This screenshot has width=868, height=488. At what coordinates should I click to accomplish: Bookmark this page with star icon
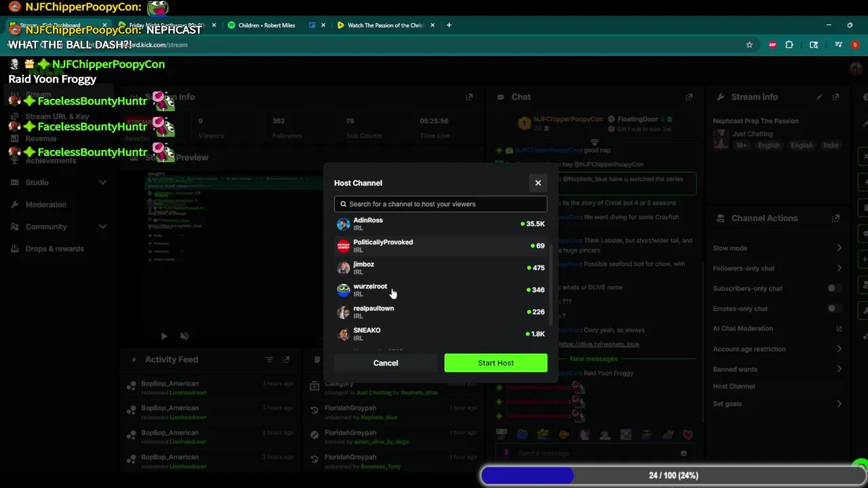click(x=749, y=45)
